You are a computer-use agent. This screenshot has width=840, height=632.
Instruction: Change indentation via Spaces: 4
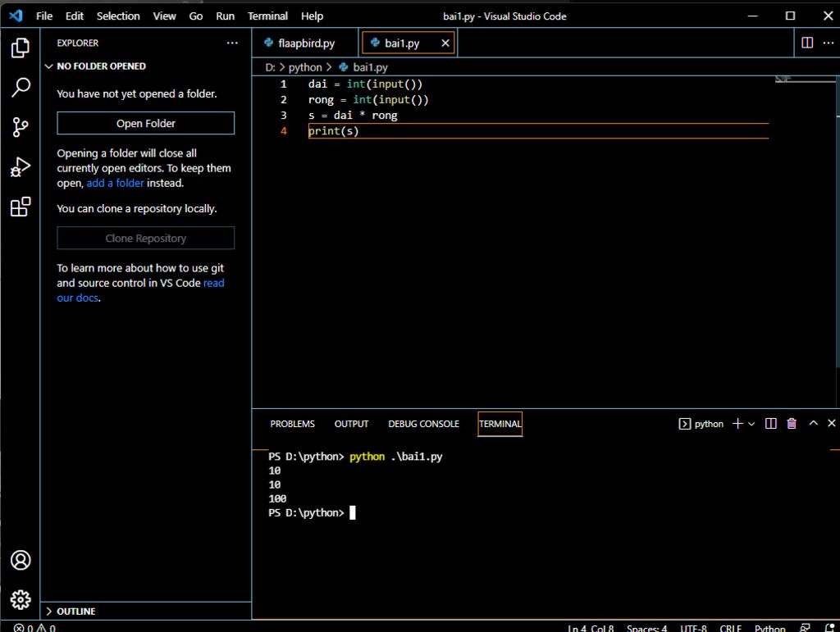click(646, 628)
